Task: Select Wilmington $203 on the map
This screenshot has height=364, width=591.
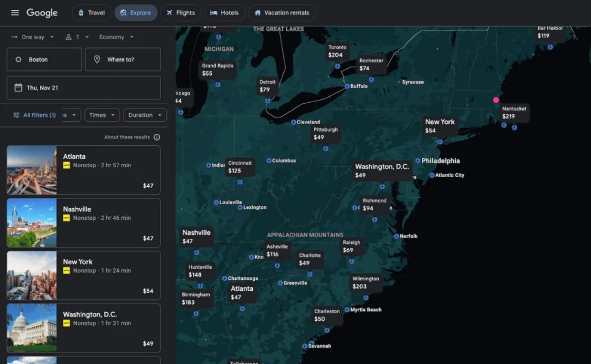Action: pos(365,283)
